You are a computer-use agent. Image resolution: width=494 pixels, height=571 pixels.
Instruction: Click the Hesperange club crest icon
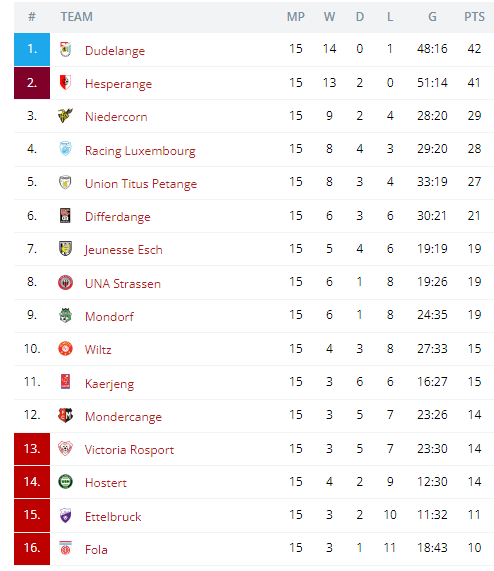click(x=66, y=83)
